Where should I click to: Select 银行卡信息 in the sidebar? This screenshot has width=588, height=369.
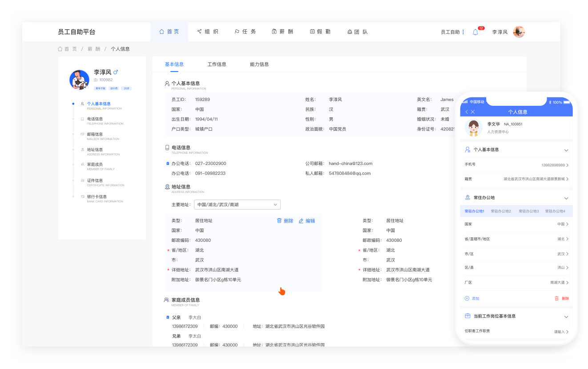pos(97,197)
